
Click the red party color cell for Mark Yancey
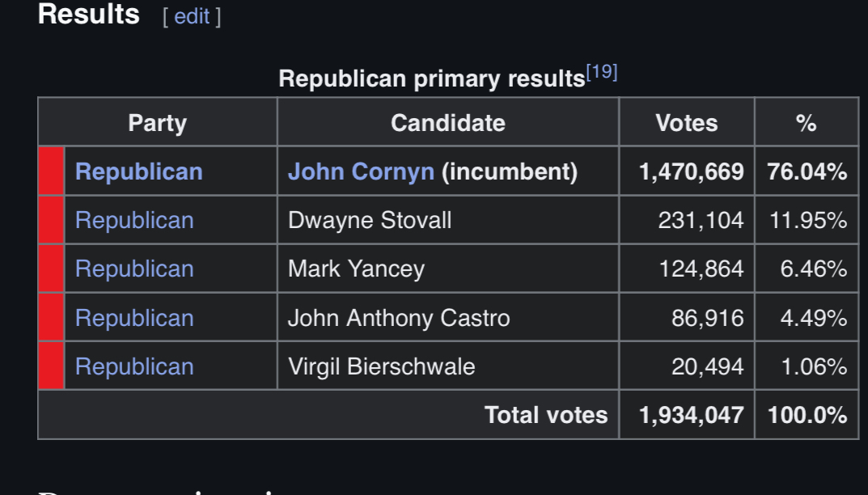(51, 269)
